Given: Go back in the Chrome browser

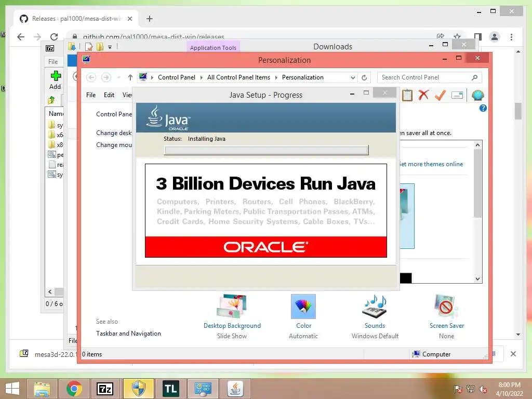Looking at the screenshot, I should 21,37.
